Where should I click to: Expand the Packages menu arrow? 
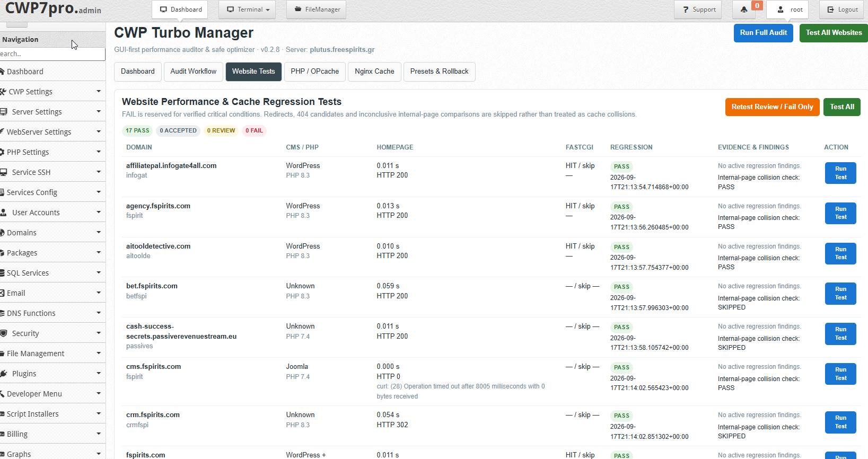(99, 253)
